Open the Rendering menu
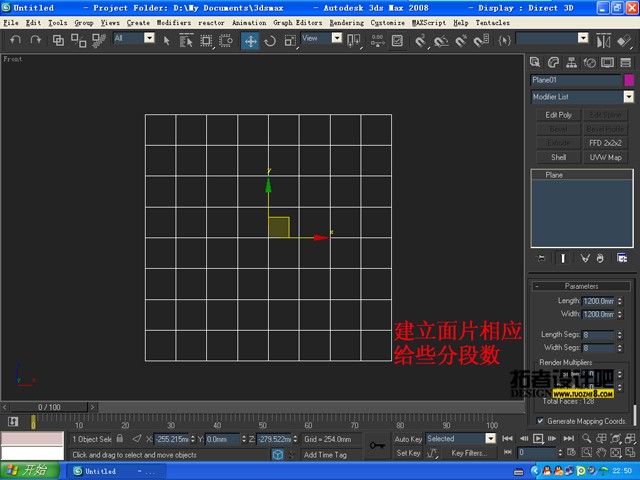 point(347,23)
